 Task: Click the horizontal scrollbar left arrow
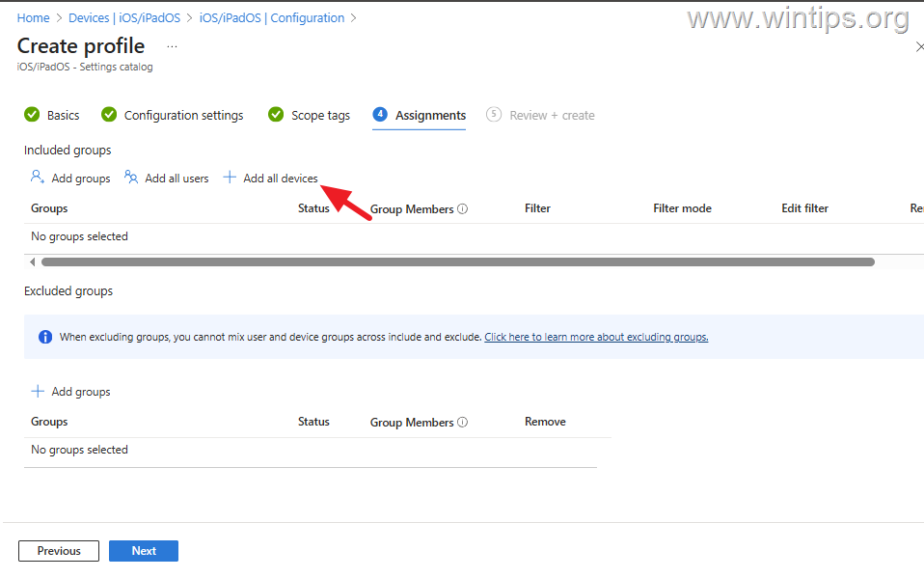coord(32,261)
